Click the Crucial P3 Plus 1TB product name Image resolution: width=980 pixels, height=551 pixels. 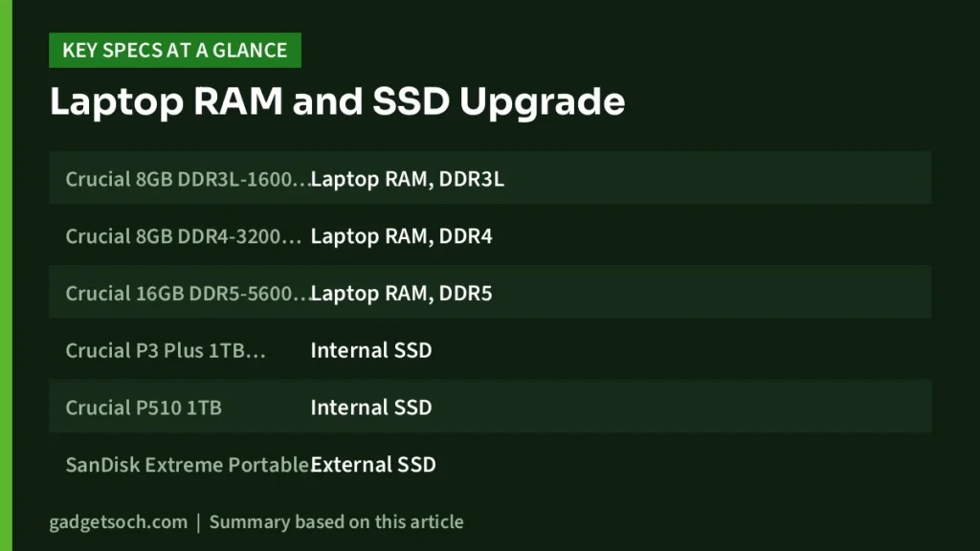[x=166, y=350]
